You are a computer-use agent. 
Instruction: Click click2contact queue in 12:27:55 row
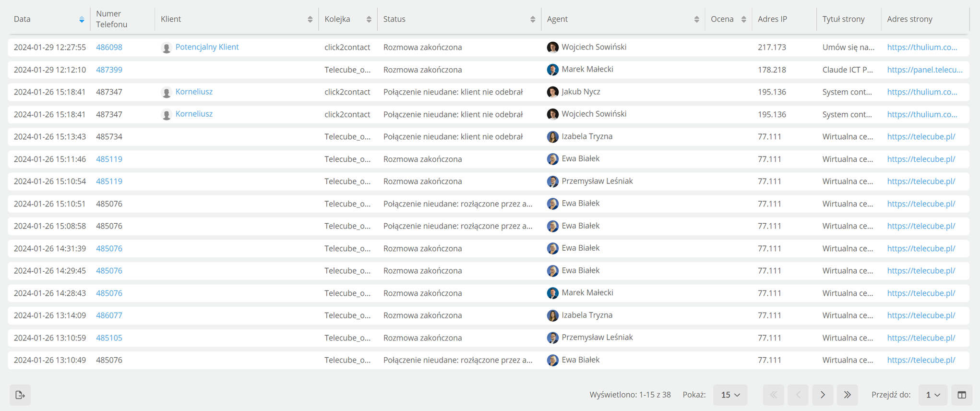(347, 47)
